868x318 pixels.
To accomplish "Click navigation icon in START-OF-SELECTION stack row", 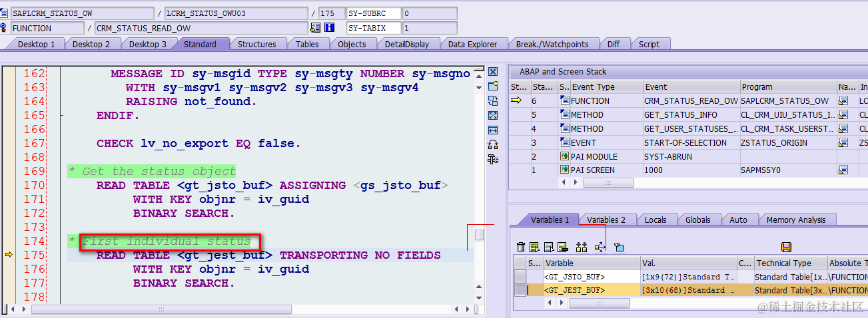I will pyautogui.click(x=843, y=143).
